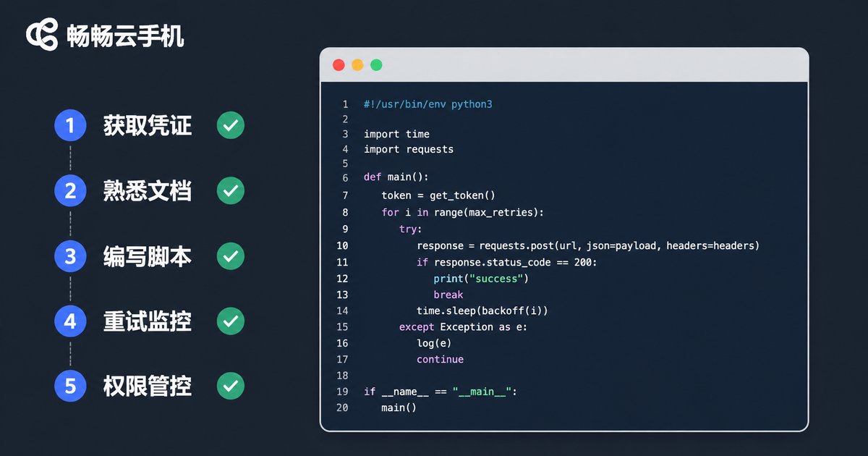Select the 获取凭证 step label
This screenshot has height=456, width=868.
coord(148,126)
